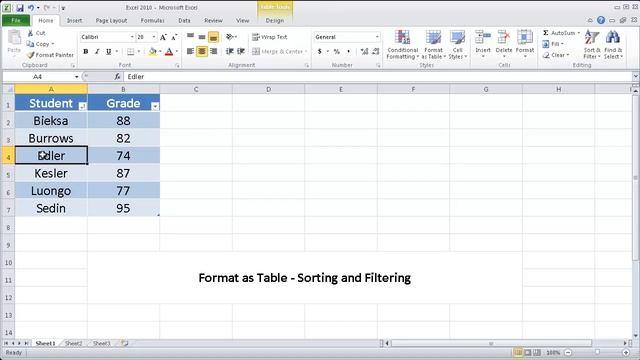Toggle Bottom Align vertical alignment

213,37
